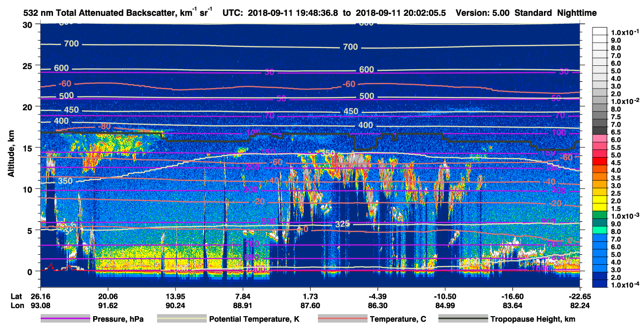Viewport: 644px width, 330px height.
Task: Click the longitude value '91.62'
Action: point(107,305)
